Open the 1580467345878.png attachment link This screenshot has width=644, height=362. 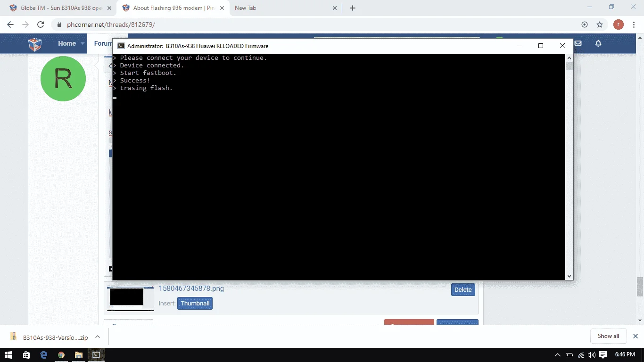[191, 288]
